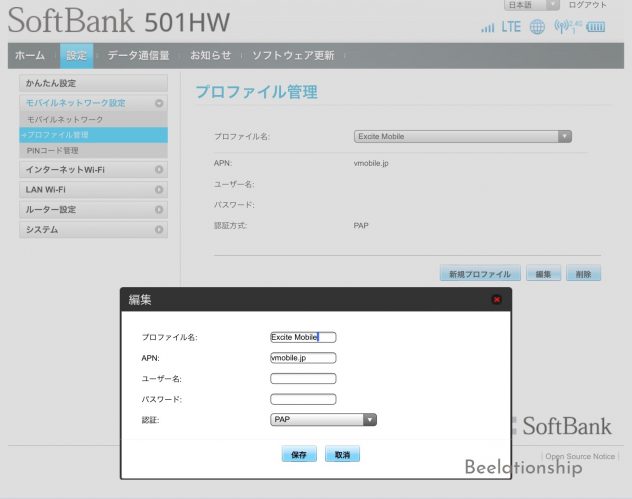Focus the APN input field in dialog
Screen dimensions: 632x499
303,358
